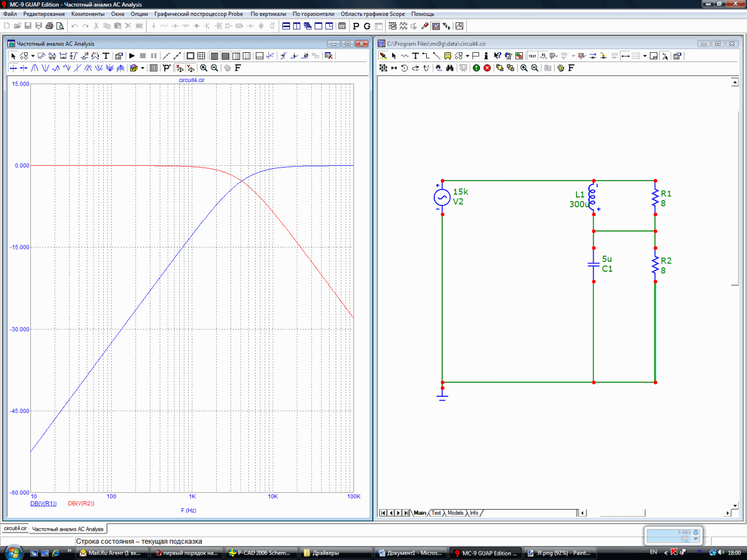Open the Компоненты menu
Image resolution: width=747 pixels, height=560 pixels.
point(88,14)
